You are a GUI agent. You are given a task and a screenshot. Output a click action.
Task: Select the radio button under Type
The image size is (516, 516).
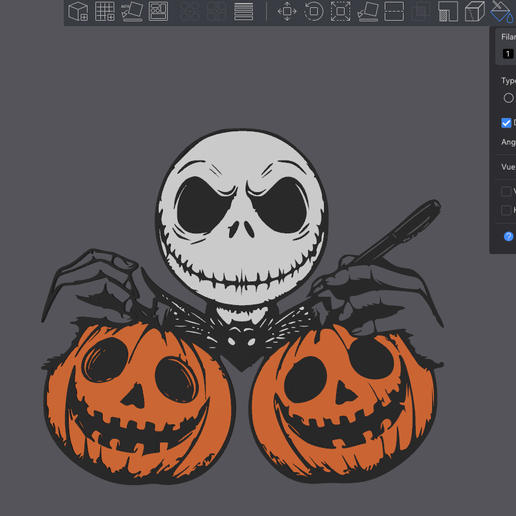pyautogui.click(x=508, y=98)
